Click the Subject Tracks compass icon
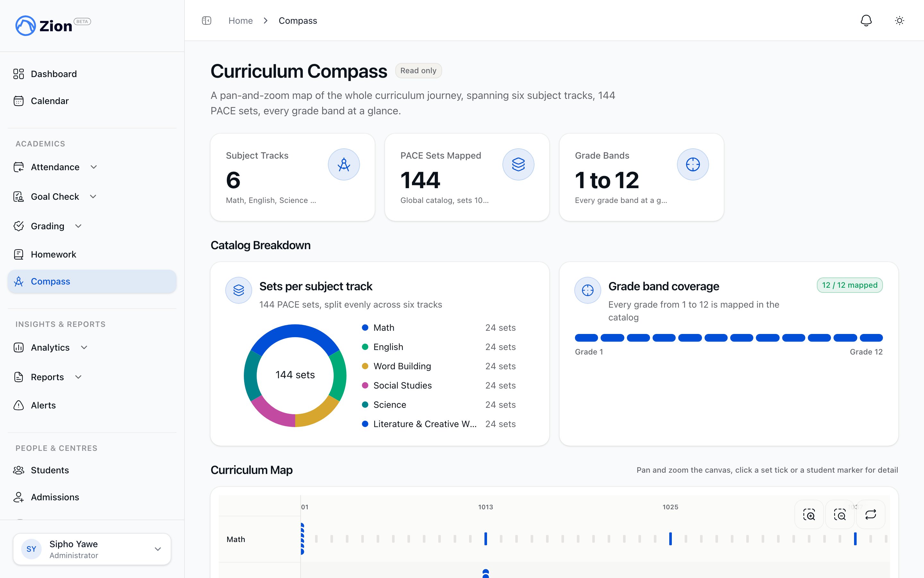924x578 pixels. [x=344, y=164]
